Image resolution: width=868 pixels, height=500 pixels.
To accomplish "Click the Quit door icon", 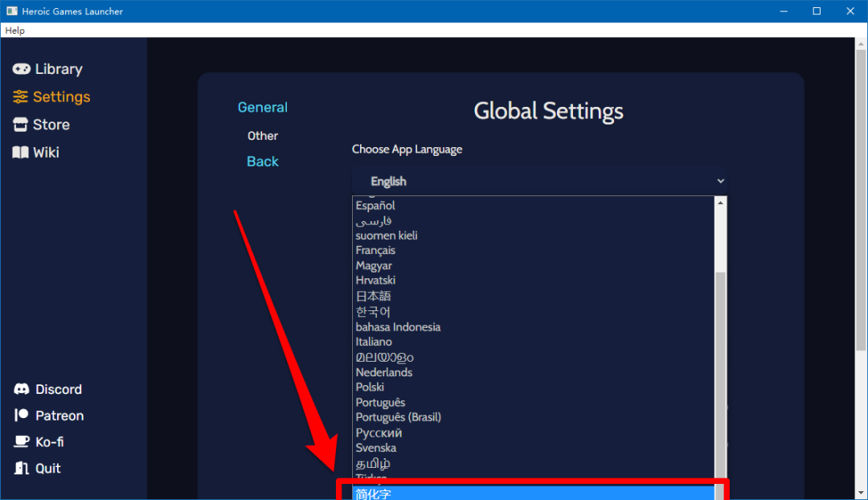I will [22, 468].
